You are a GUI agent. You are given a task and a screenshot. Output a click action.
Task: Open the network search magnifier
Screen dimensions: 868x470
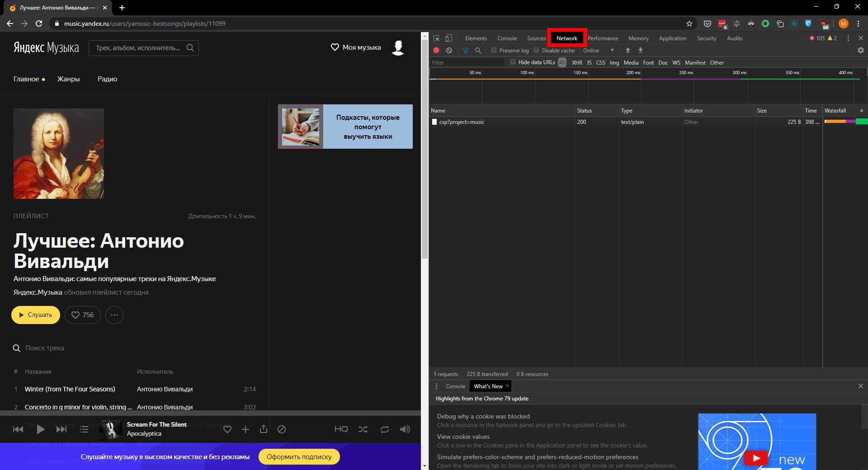tap(478, 50)
